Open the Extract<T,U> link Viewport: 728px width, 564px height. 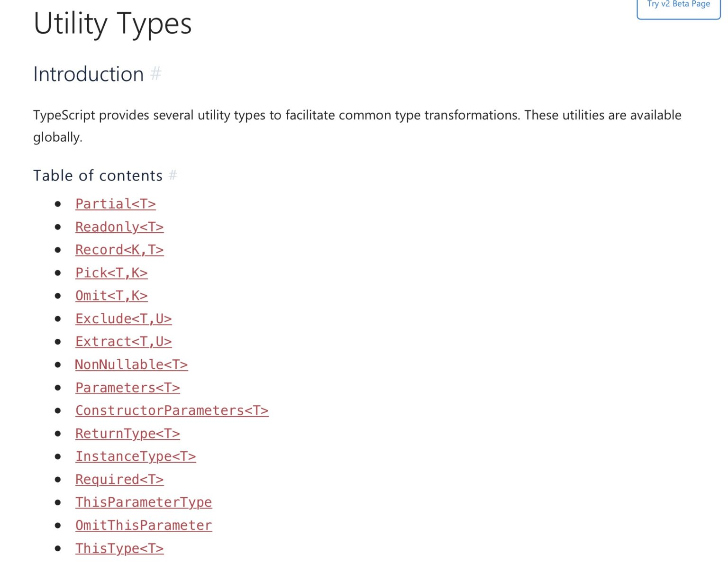tap(123, 341)
